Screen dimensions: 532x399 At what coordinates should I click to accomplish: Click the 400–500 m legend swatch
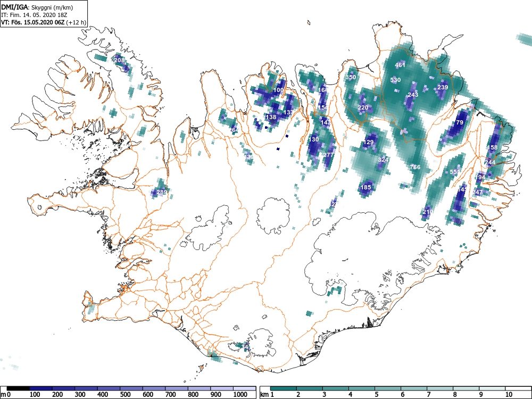coord(109,388)
